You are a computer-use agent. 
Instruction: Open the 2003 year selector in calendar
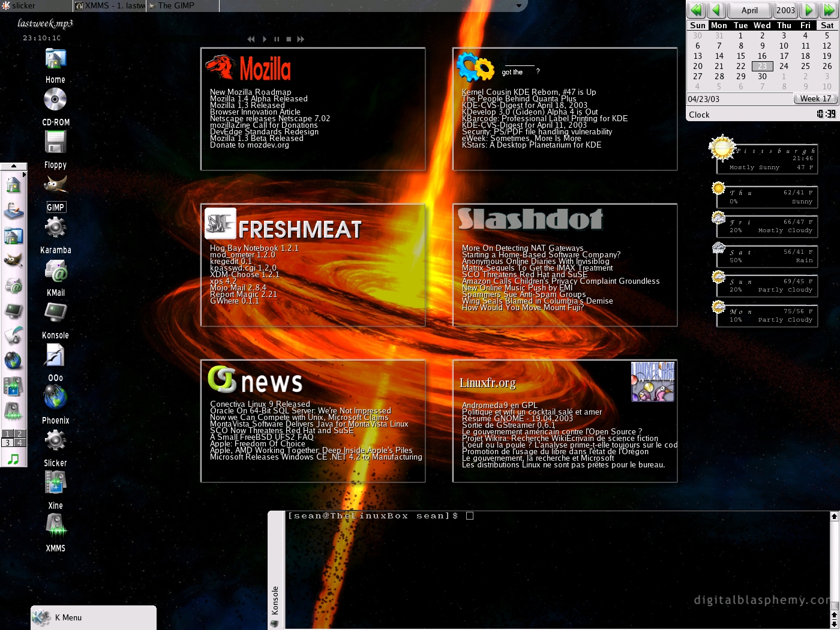[785, 10]
